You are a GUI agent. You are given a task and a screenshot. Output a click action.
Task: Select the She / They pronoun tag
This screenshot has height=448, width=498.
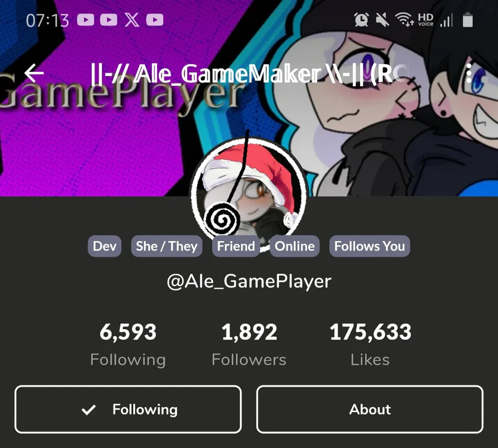(x=167, y=246)
